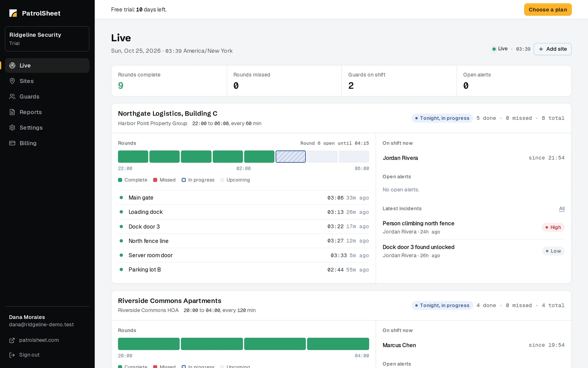Open Guards via the people icon
Viewport: 588px width, 368px height.
12,96
